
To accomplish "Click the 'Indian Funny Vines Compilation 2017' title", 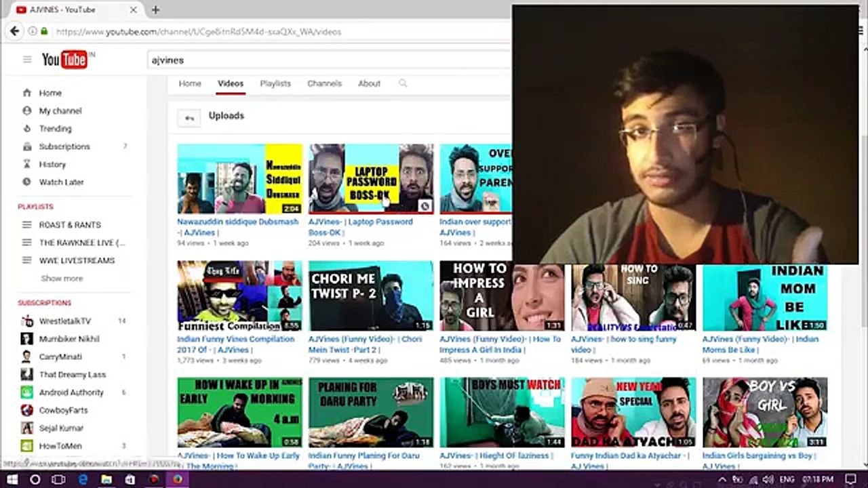I will [x=236, y=344].
